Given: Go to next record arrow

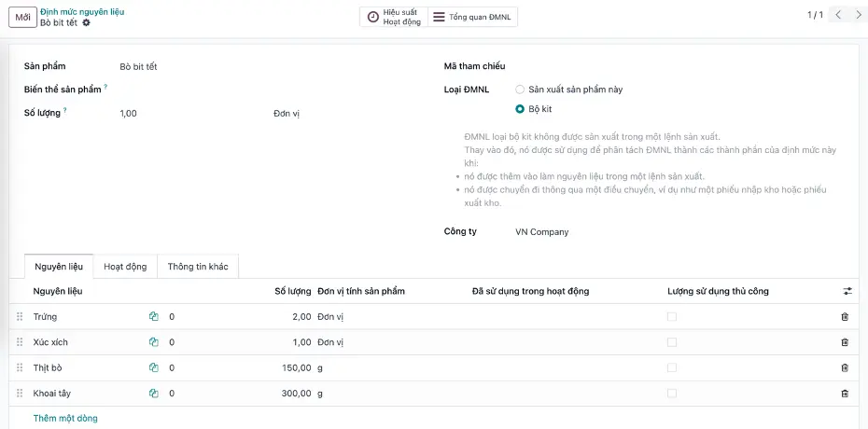Looking at the screenshot, I should click(x=857, y=15).
